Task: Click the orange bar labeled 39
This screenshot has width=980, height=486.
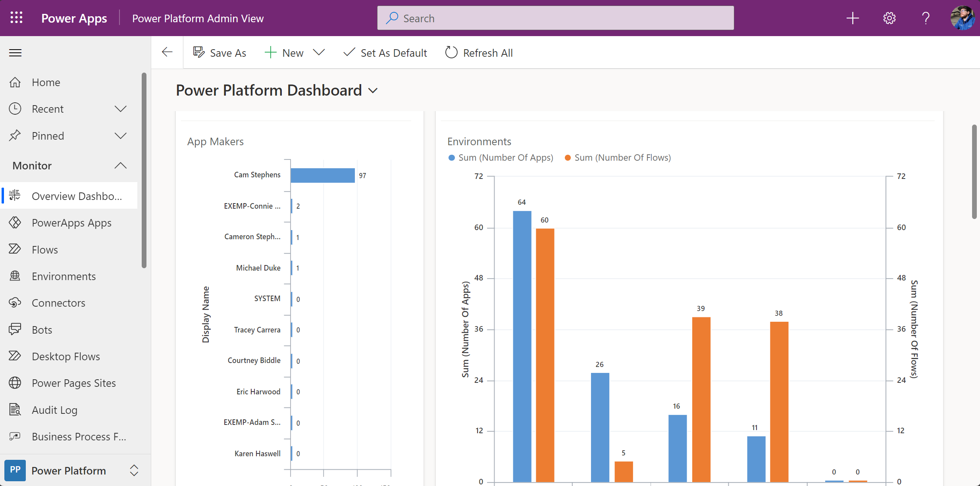Action: [701, 400]
